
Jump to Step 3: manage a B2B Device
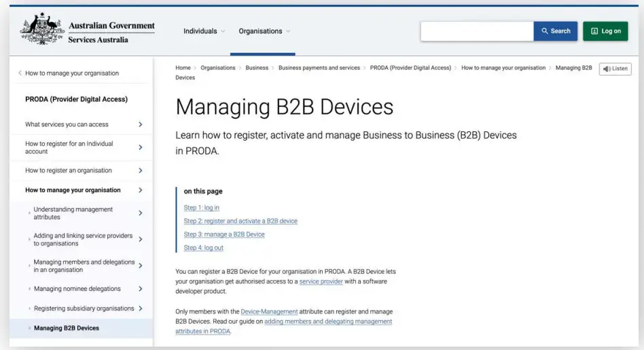[224, 234]
